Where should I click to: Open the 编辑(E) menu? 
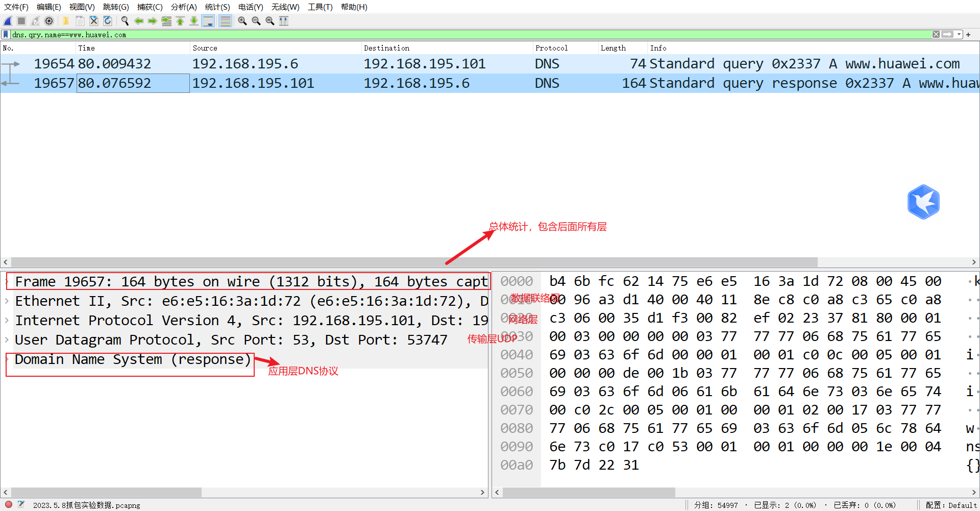click(x=49, y=7)
